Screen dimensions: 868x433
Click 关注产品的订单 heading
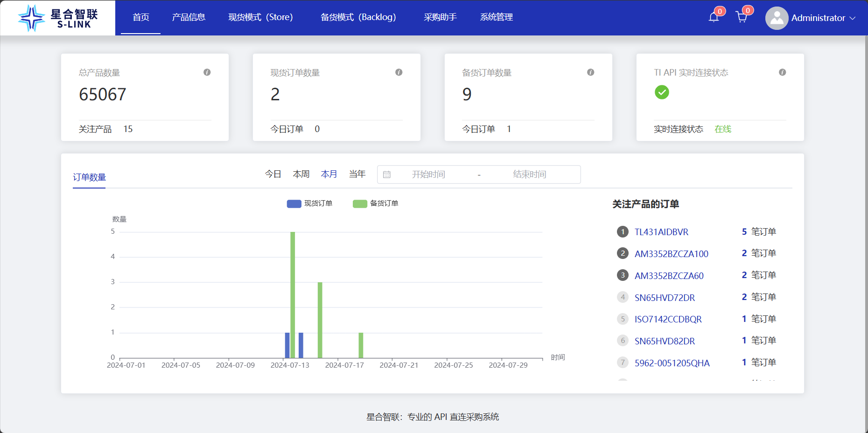646,204
